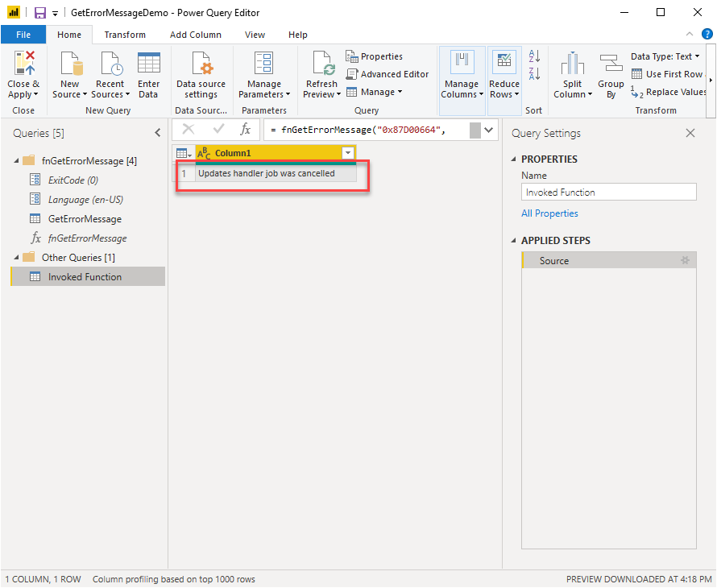Click the Close & Apply icon
The image size is (717, 588).
24,63
